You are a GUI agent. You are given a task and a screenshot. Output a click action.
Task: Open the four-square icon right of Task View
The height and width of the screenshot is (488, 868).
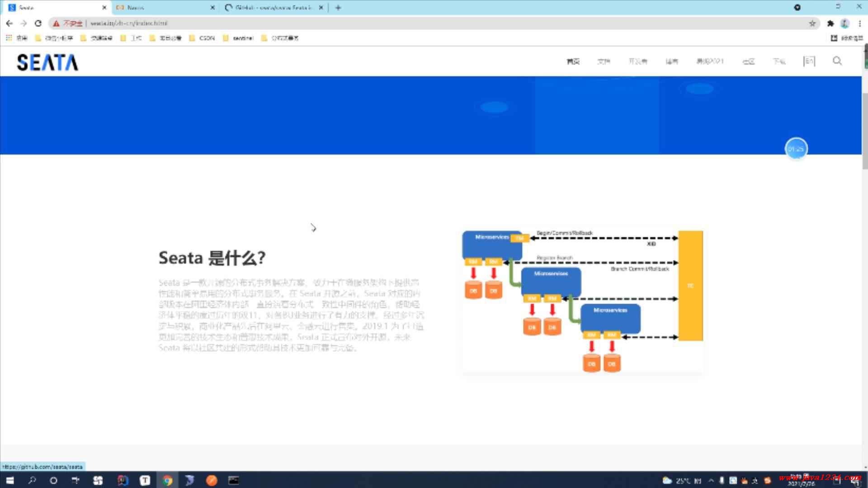(x=98, y=480)
